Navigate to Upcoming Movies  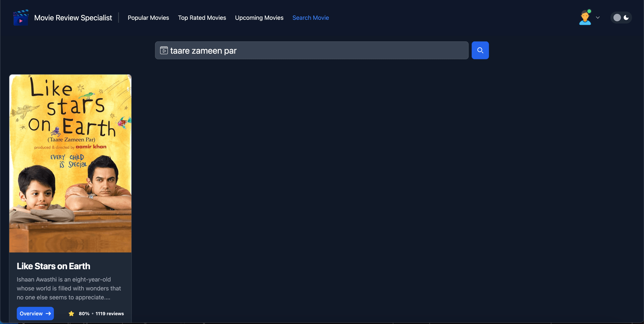(x=259, y=18)
